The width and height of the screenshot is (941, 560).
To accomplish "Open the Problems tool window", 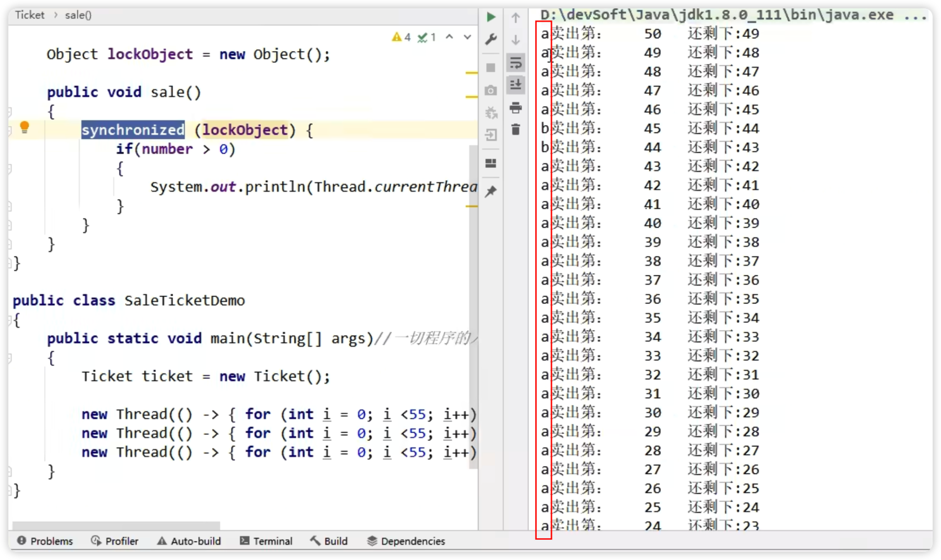I will pyautogui.click(x=46, y=541).
